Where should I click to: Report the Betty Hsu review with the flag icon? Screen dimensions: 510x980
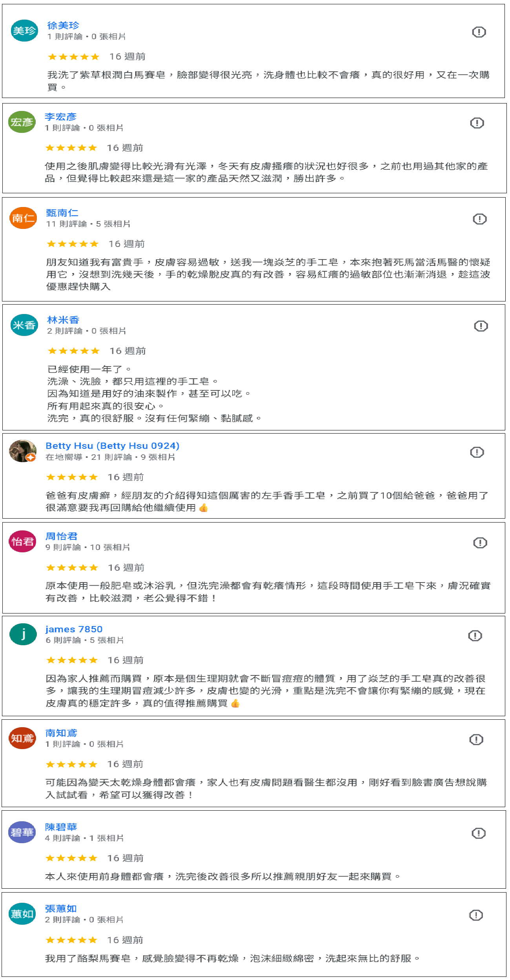pos(477,452)
